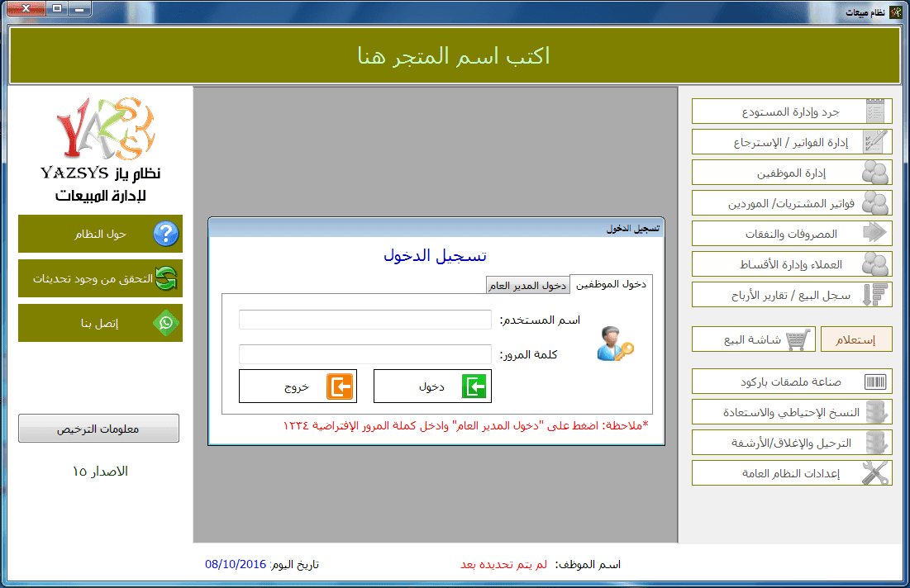Focus the كلمة المرور password field
This screenshot has width=910, height=588.
click(365, 353)
